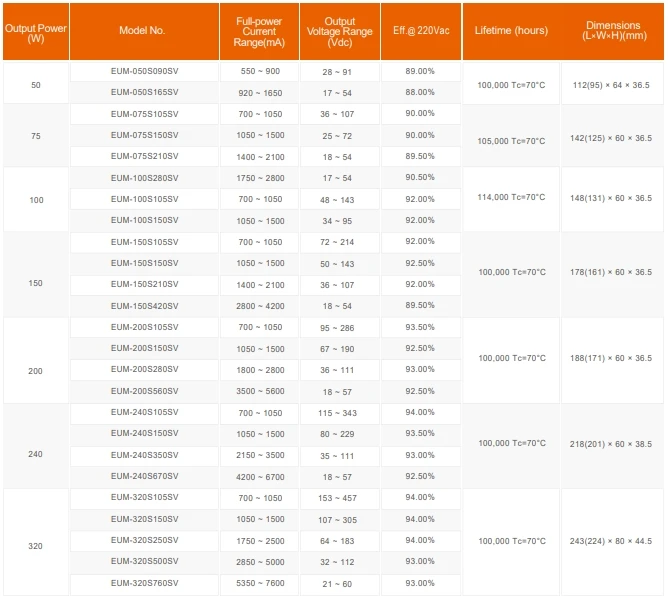668x601 pixels.
Task: Open the EUM-100S280SV model entry
Action: pyautogui.click(x=144, y=178)
